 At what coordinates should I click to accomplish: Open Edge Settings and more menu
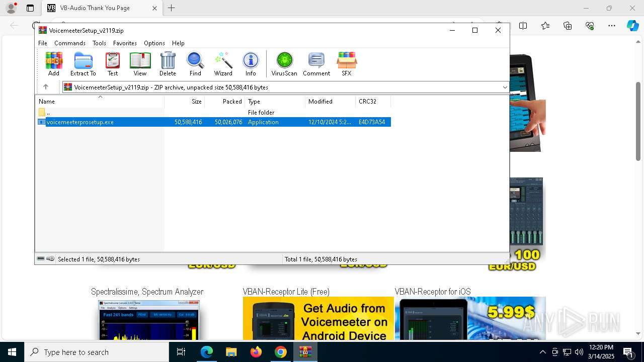click(612, 26)
